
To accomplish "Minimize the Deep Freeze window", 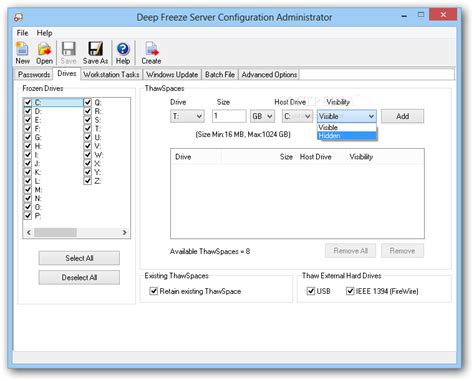I will click(404, 16).
